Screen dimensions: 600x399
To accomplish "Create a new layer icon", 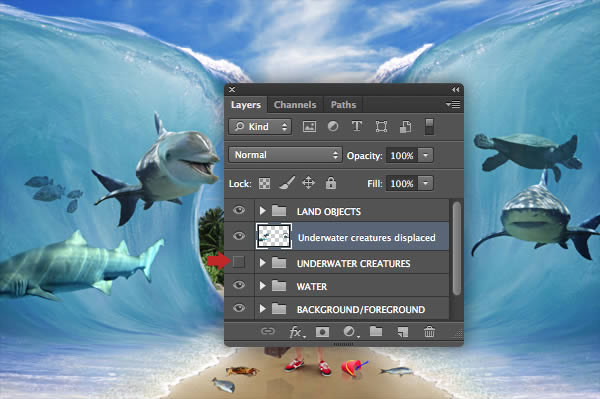I will 403,332.
